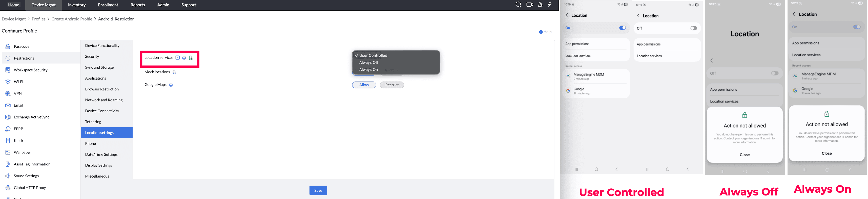Click the Profiles breadcrumb link
Screen dimensions: 868x199
pos(38,19)
